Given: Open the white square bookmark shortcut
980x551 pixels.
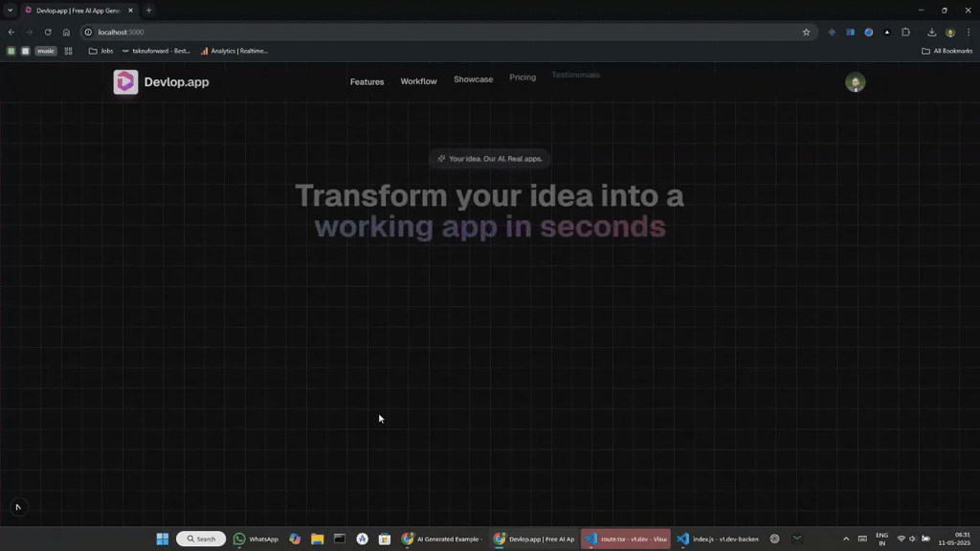Looking at the screenshot, I should point(25,52).
